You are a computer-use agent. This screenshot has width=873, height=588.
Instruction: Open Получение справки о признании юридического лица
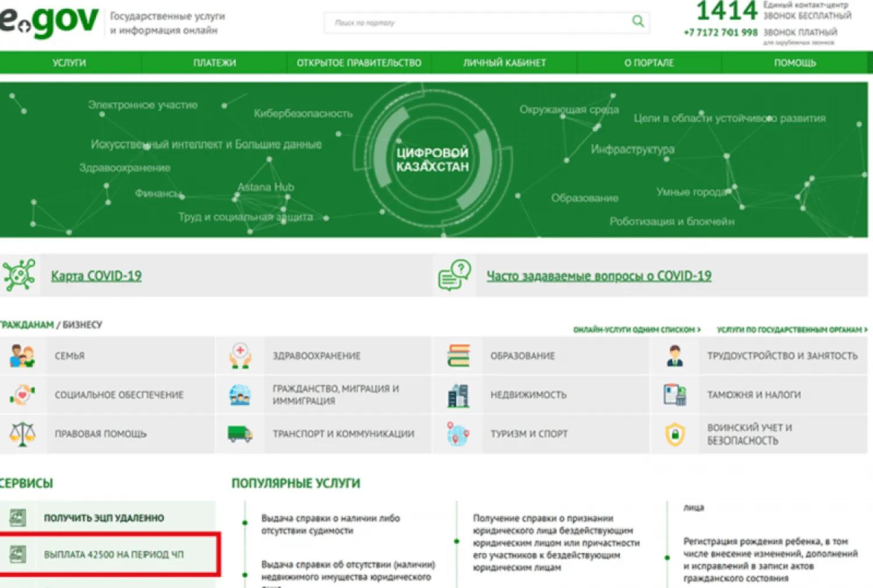pos(556,543)
